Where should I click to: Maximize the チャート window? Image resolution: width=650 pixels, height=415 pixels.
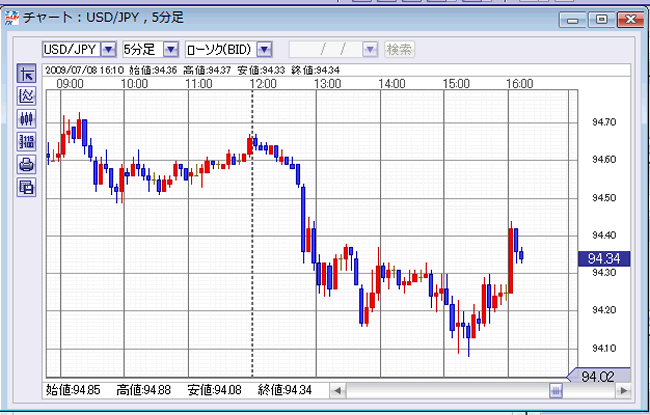point(601,19)
